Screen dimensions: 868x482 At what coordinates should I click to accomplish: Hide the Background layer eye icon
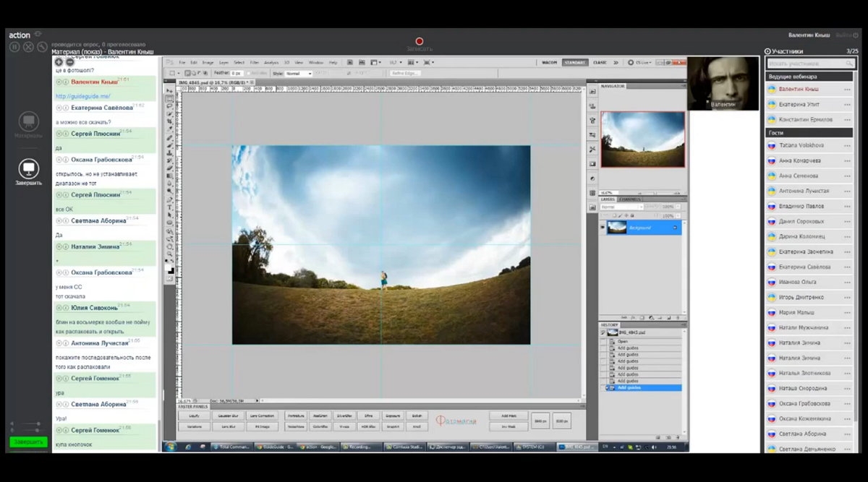[x=603, y=227]
